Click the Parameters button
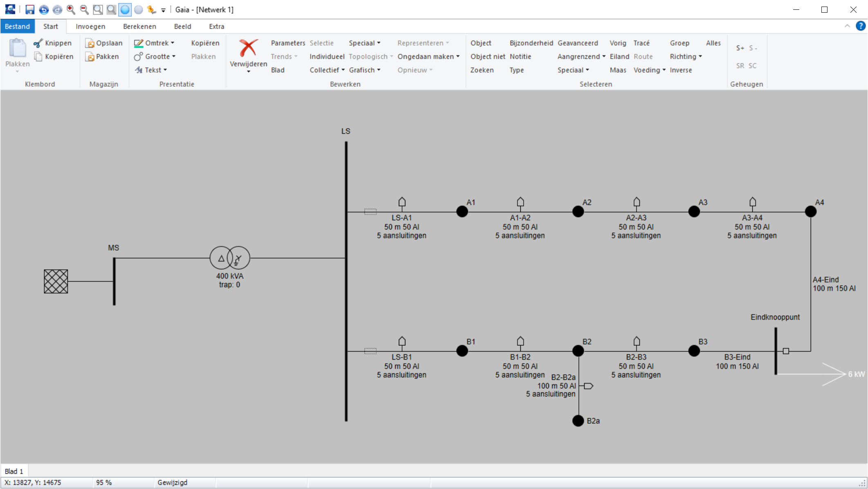868x489 pixels. (x=288, y=43)
